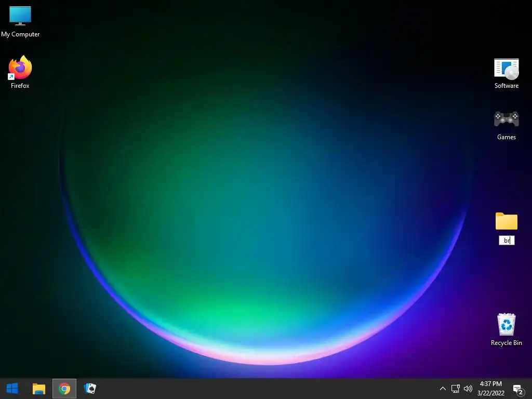
Task: Open File Explorer from the taskbar
Action: point(38,389)
